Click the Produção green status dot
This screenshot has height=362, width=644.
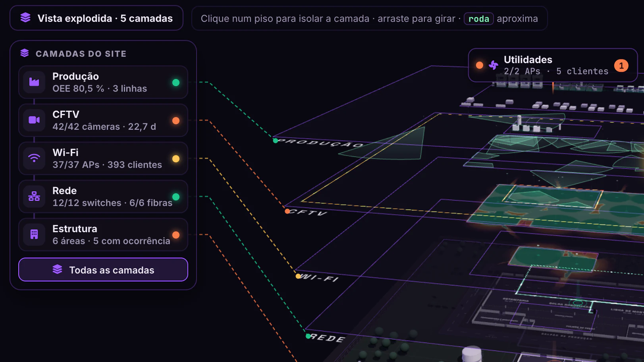(x=176, y=82)
